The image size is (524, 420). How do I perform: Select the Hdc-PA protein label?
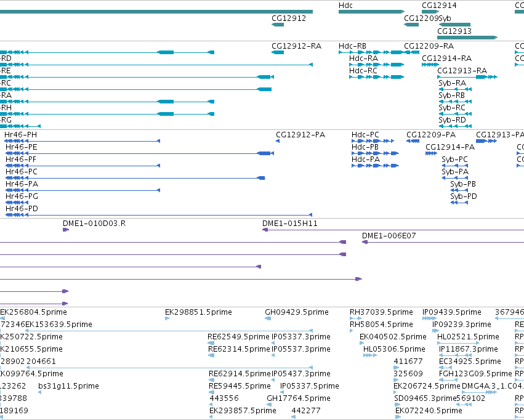pyautogui.click(x=366, y=160)
